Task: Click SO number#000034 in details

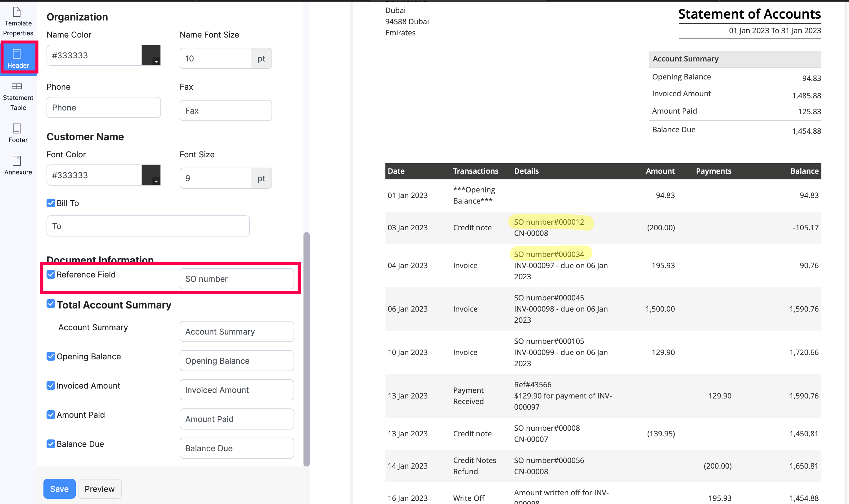Action: (549, 254)
